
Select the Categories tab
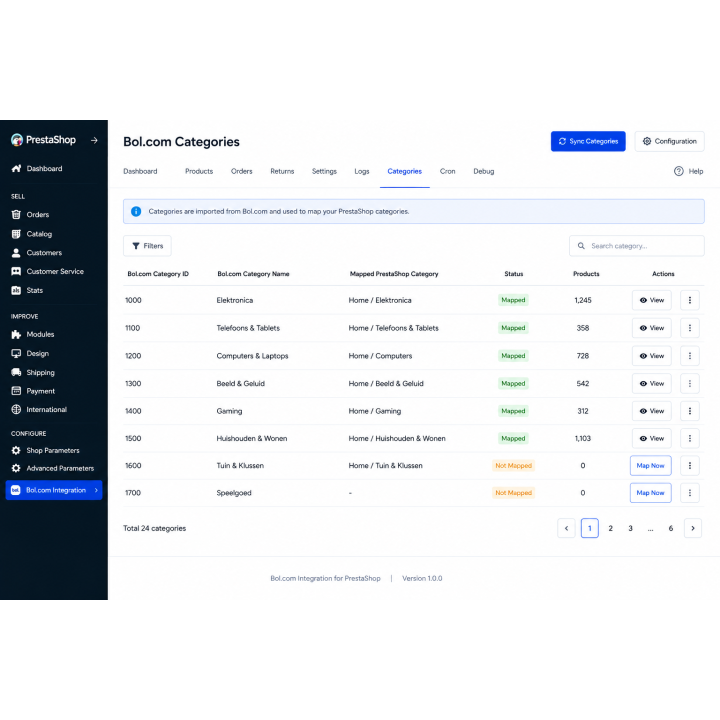(405, 171)
